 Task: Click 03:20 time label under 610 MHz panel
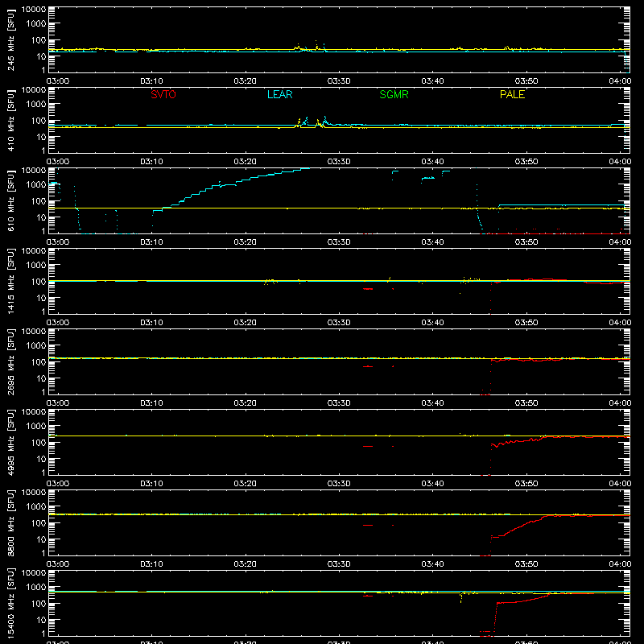[246, 242]
